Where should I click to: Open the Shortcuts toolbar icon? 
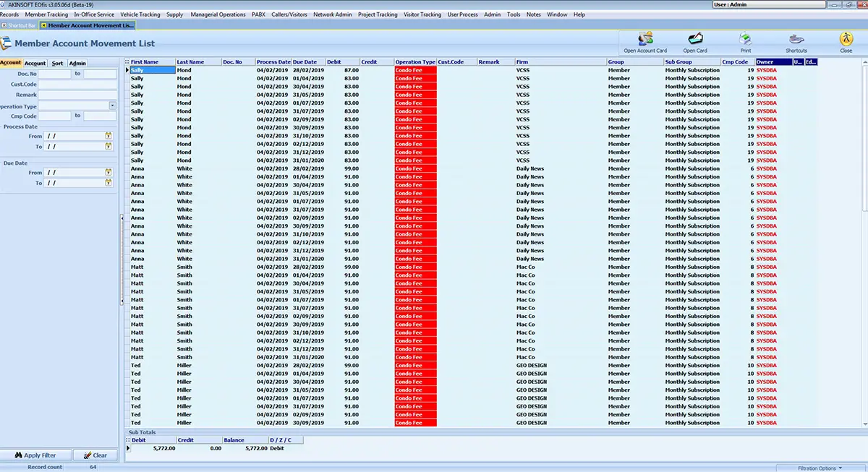796,43
